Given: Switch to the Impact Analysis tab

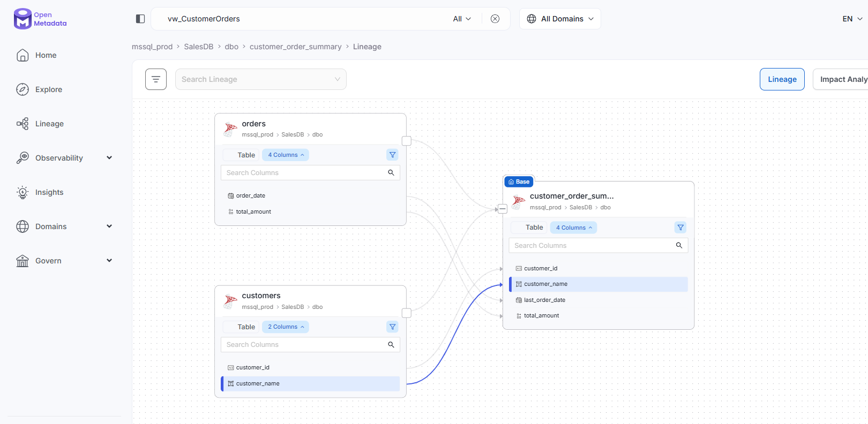Looking at the screenshot, I should tap(840, 79).
